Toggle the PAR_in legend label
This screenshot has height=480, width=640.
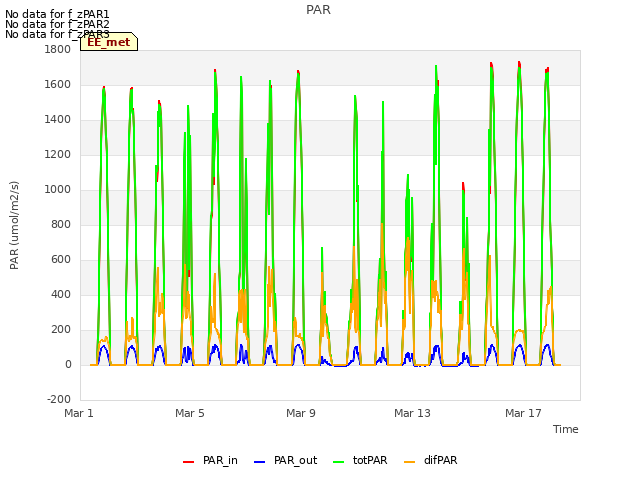coord(220,460)
